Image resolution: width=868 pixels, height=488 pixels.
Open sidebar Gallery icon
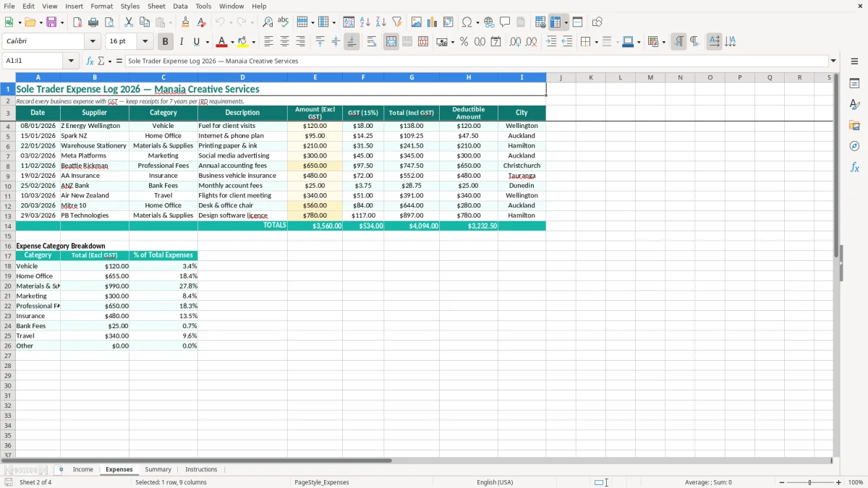tap(854, 125)
